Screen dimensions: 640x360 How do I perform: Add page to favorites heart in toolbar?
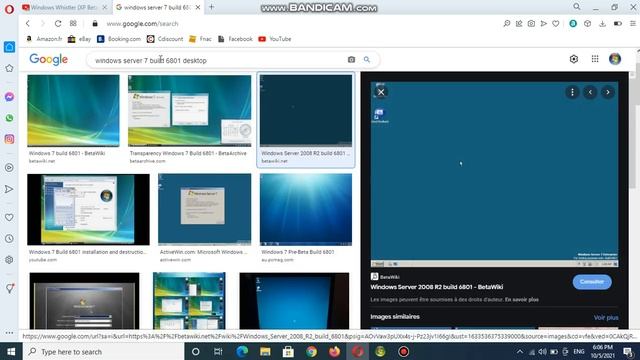click(x=556, y=24)
